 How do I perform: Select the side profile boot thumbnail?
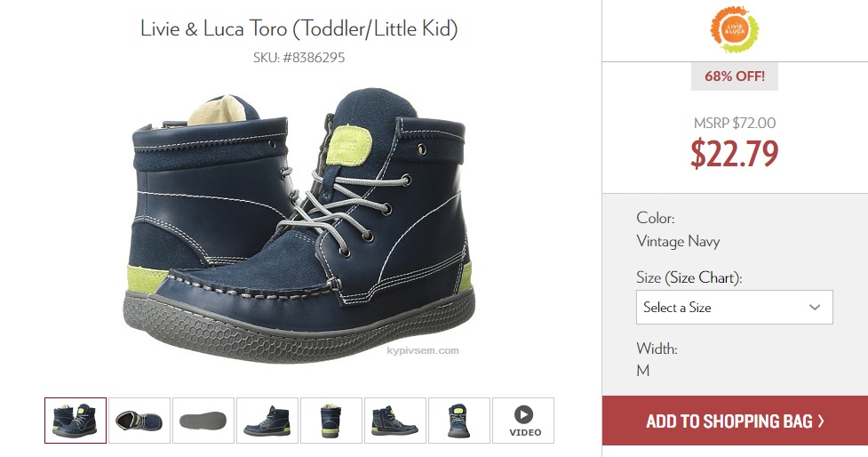point(267,421)
